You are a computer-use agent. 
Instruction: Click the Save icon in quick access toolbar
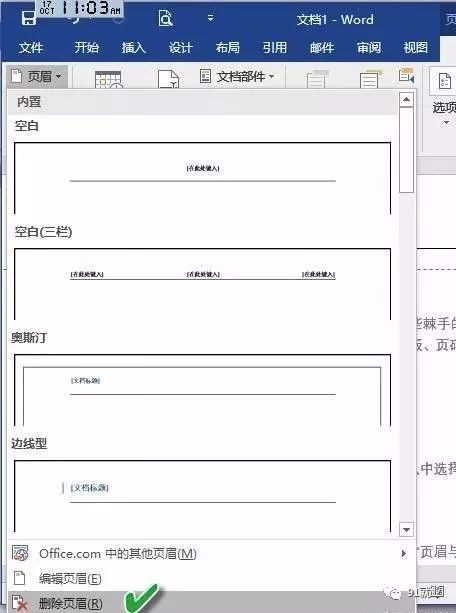(29, 18)
